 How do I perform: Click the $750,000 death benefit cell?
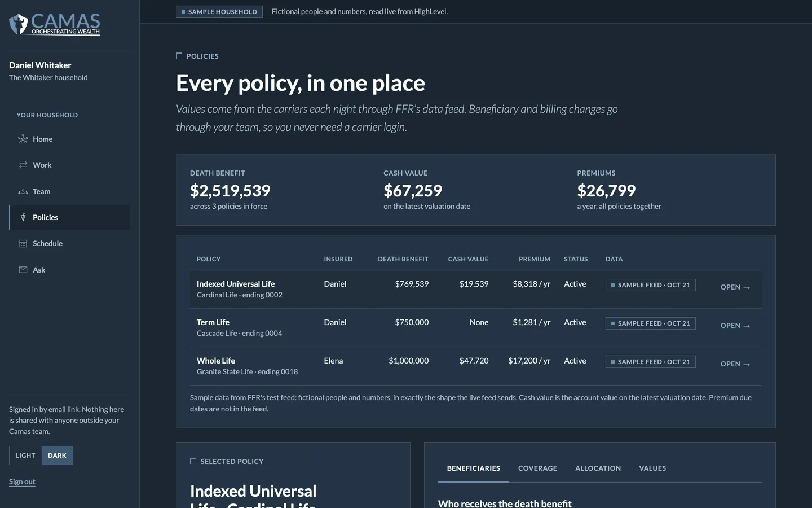coord(412,322)
